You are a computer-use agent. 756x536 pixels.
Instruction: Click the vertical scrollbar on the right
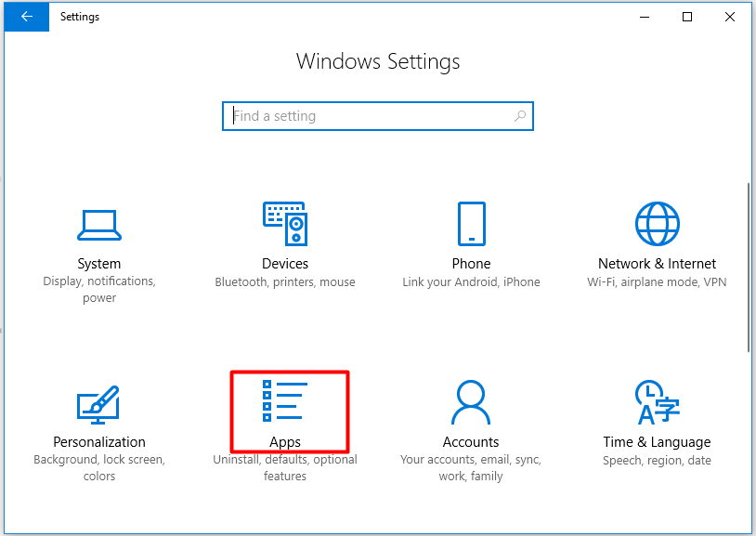749,269
